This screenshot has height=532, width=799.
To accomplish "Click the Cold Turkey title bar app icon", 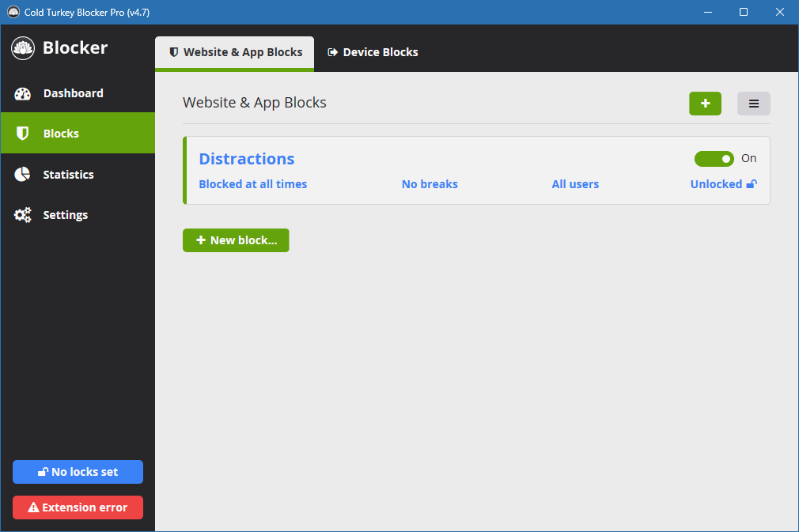I will (x=13, y=12).
